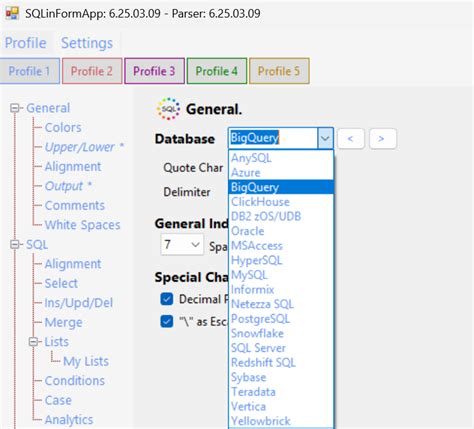Toggle the Decimal checkbox

(x=167, y=299)
